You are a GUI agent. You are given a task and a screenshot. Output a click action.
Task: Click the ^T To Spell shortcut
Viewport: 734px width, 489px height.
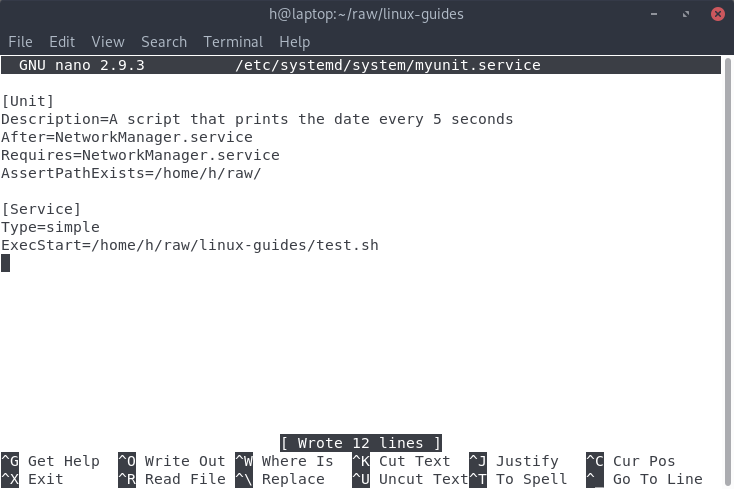coord(518,479)
